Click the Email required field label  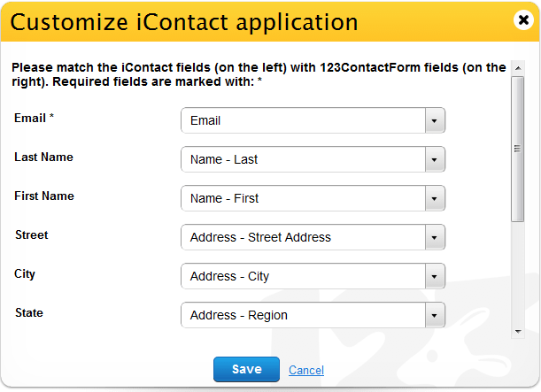[34, 118]
